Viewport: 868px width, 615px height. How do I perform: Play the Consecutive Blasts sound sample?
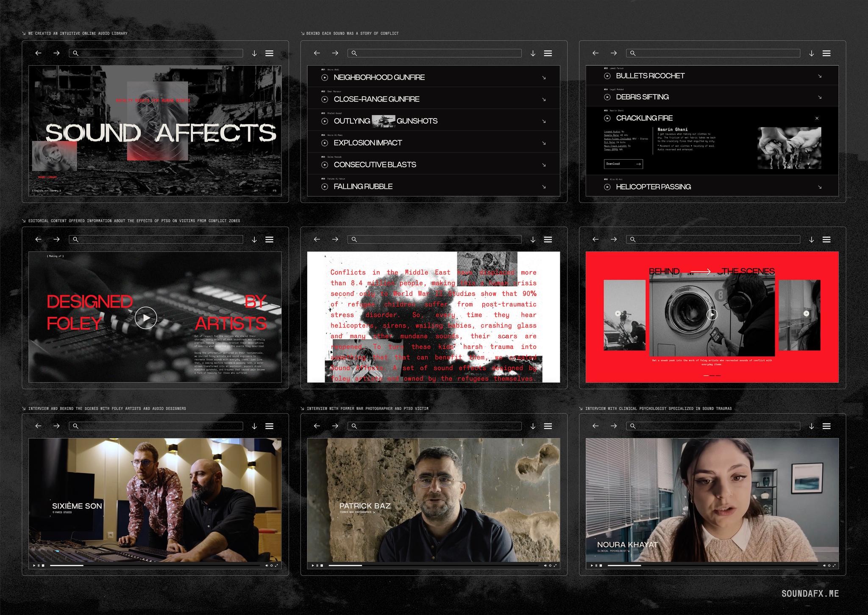pyautogui.click(x=325, y=165)
